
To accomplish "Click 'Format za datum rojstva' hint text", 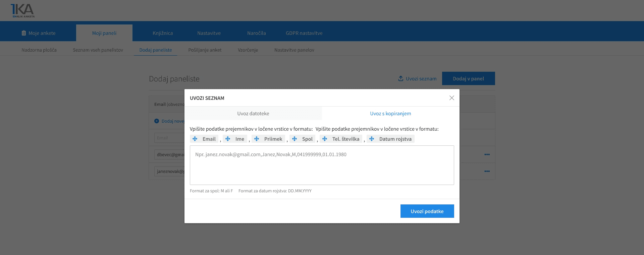I will click(x=275, y=191).
